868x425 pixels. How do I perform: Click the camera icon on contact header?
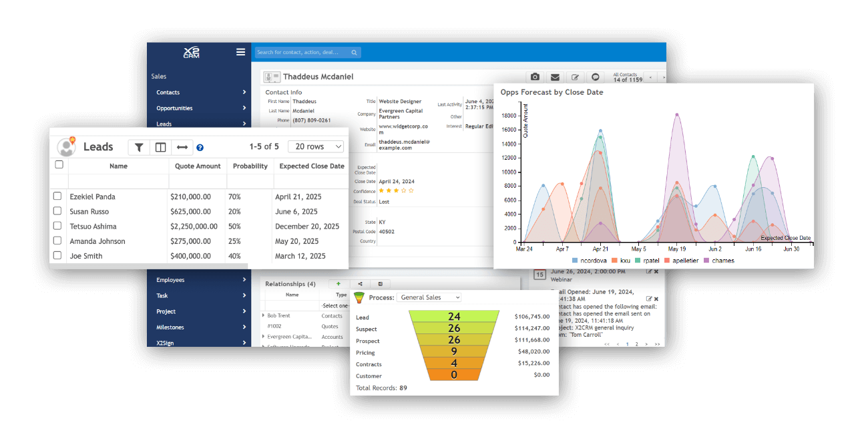tap(535, 77)
